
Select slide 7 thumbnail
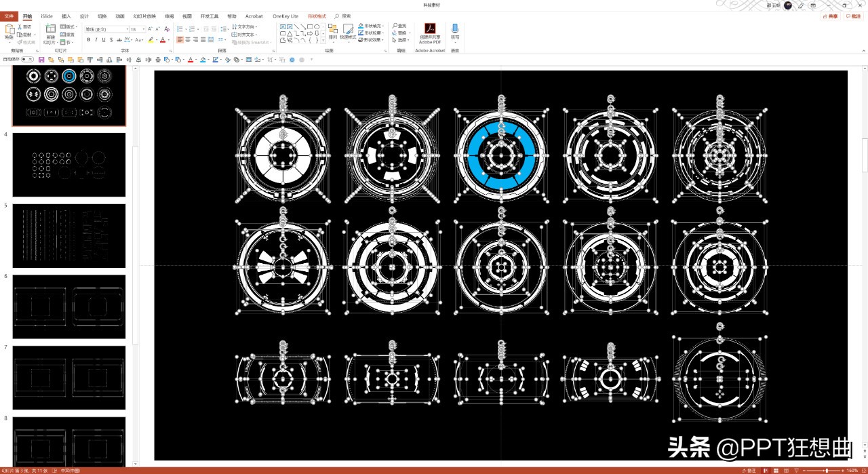point(69,378)
